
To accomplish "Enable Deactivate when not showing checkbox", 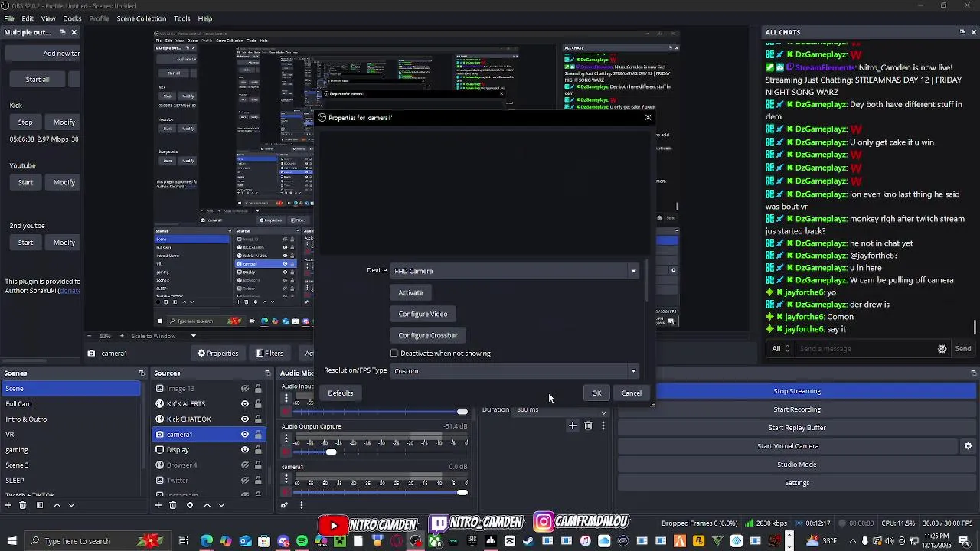I will pyautogui.click(x=394, y=354).
